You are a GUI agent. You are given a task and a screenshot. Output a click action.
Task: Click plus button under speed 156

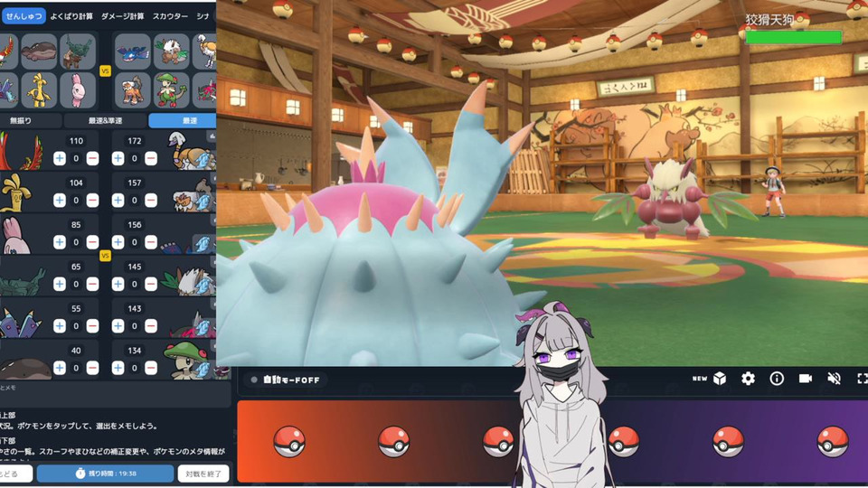tap(118, 242)
